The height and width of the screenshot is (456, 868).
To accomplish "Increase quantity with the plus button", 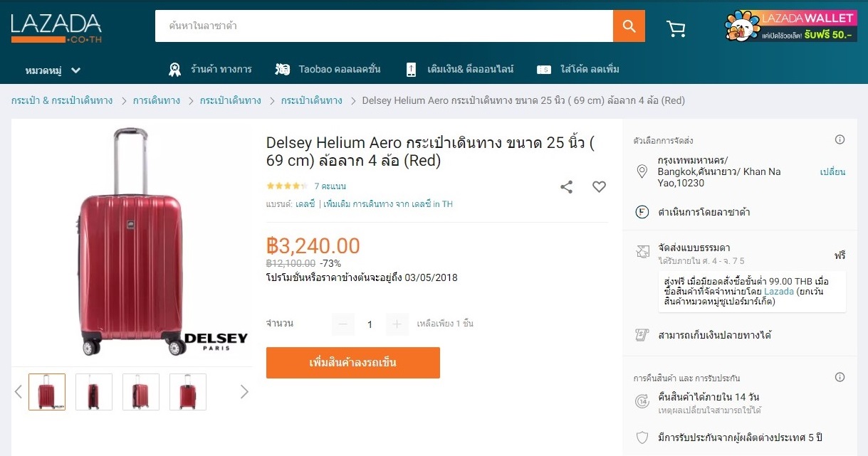I will [x=397, y=324].
